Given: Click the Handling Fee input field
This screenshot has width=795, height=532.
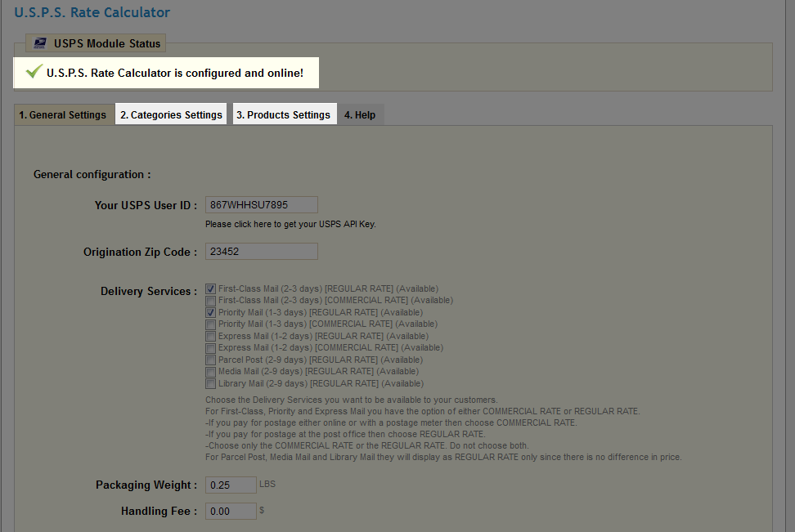Looking at the screenshot, I should coord(231,512).
